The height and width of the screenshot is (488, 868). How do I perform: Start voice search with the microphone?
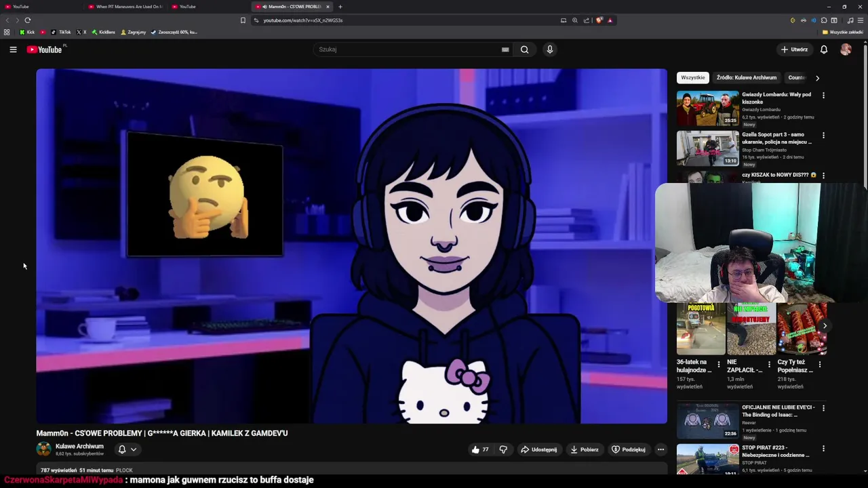[550, 49]
